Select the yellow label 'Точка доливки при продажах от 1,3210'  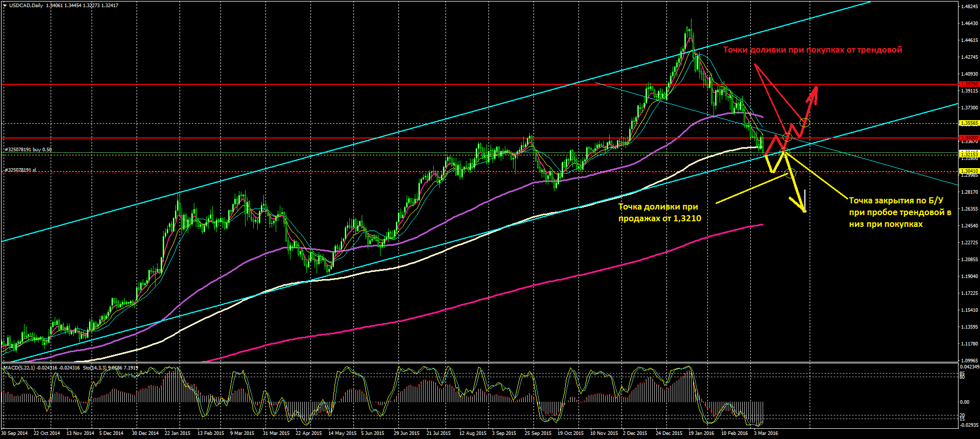(x=660, y=213)
